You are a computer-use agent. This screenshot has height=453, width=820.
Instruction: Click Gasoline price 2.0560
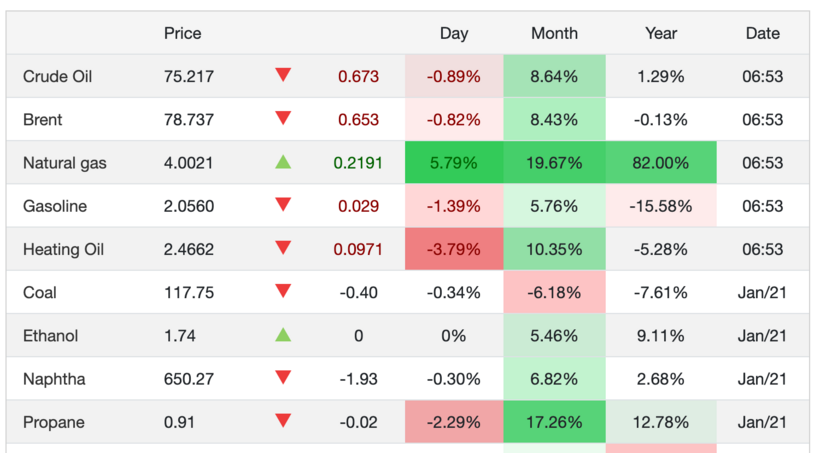pyautogui.click(x=189, y=206)
